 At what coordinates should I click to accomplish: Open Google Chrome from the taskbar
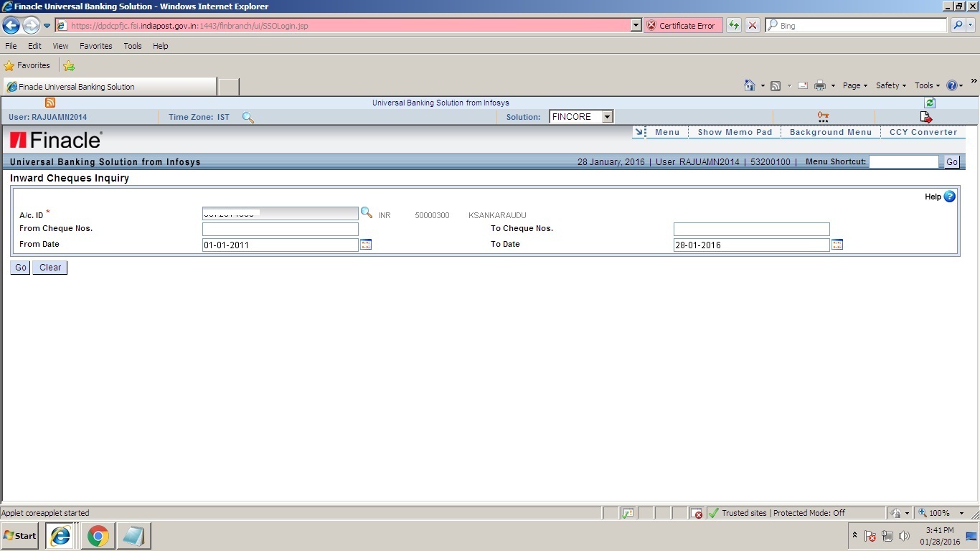[98, 535]
